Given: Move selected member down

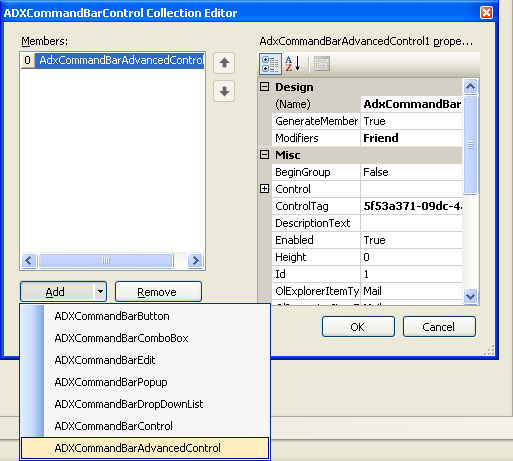Looking at the screenshot, I should (x=224, y=91).
